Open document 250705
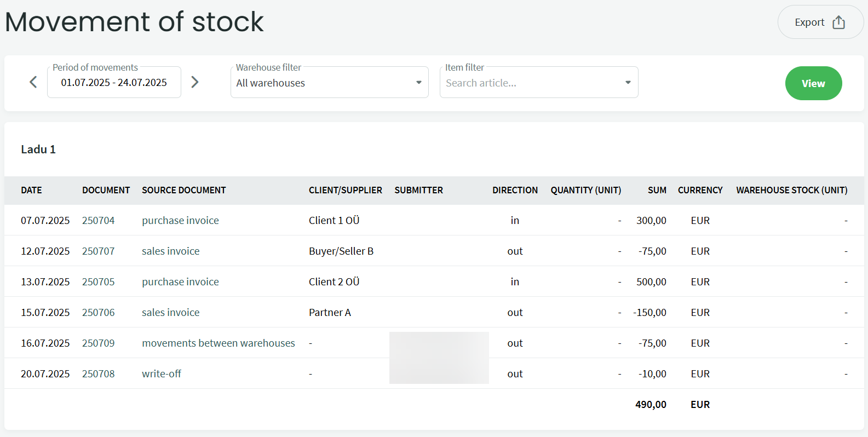This screenshot has width=868, height=437. click(99, 282)
